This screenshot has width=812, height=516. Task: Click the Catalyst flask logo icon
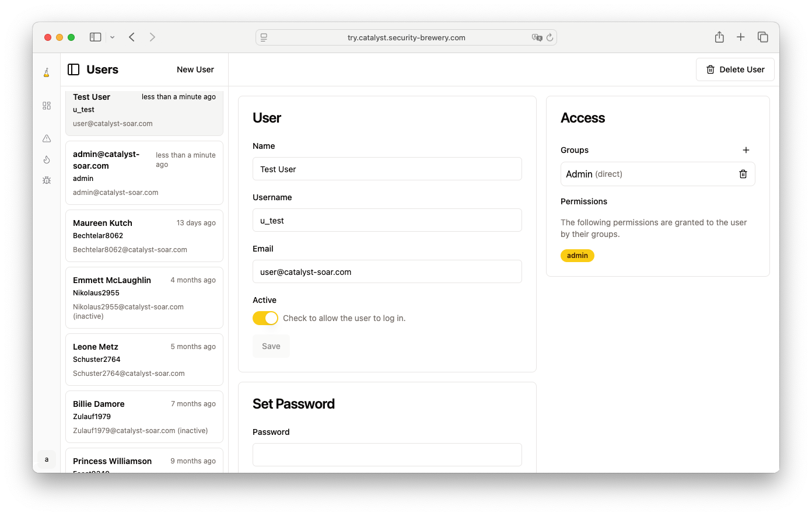[47, 73]
